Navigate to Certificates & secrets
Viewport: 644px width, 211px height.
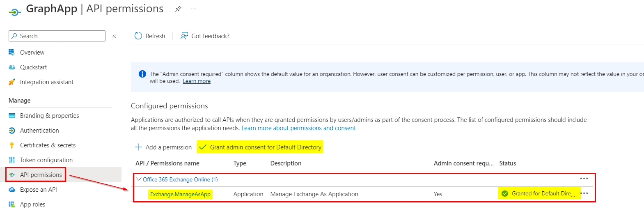tap(48, 145)
